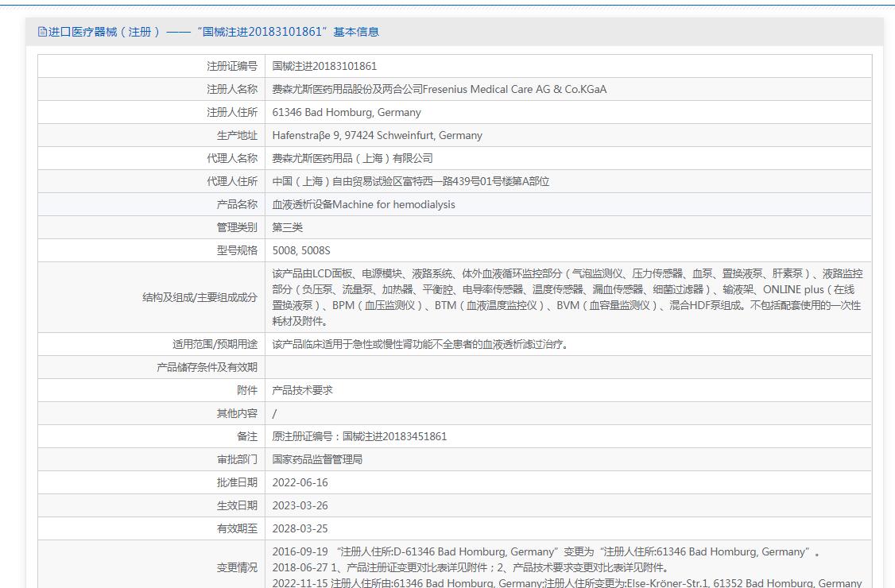Click agent name 费森尤斯医药用品（上海）有限公司
This screenshot has width=895, height=588.
pyautogui.click(x=352, y=158)
